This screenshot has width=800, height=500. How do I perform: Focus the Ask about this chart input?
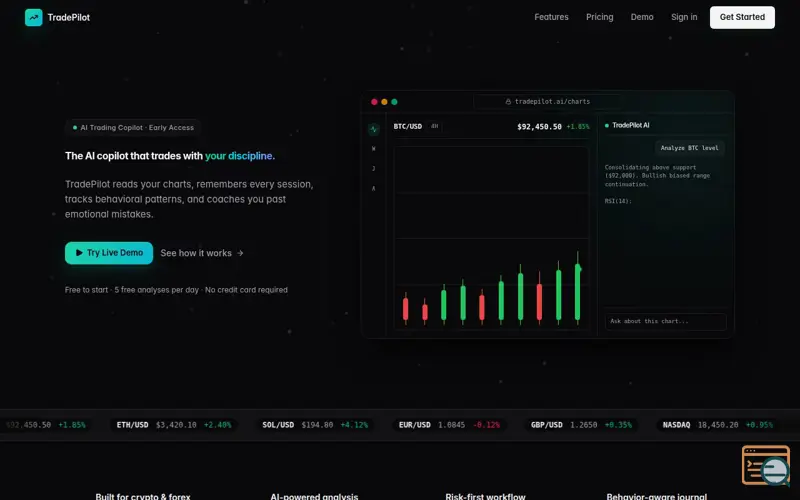(665, 321)
